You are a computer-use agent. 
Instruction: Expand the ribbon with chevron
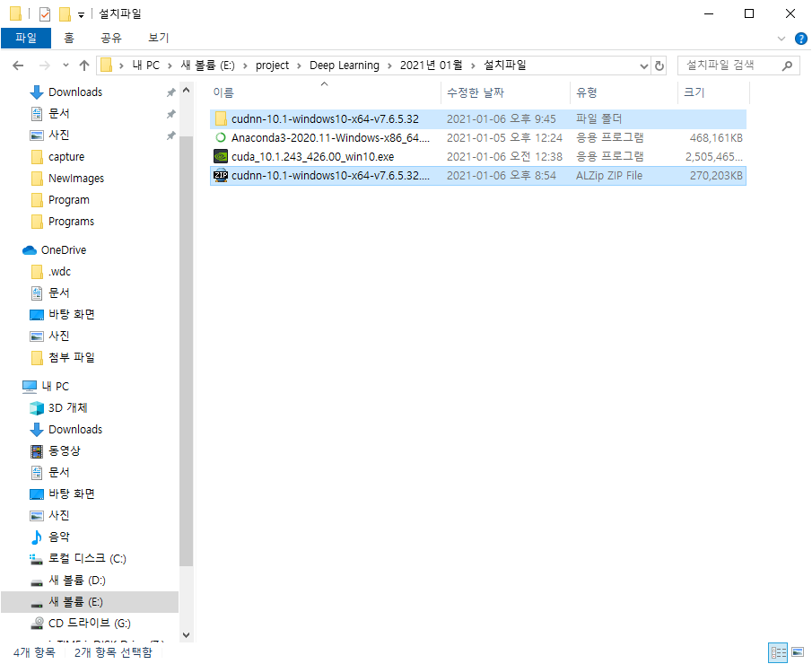point(781,39)
